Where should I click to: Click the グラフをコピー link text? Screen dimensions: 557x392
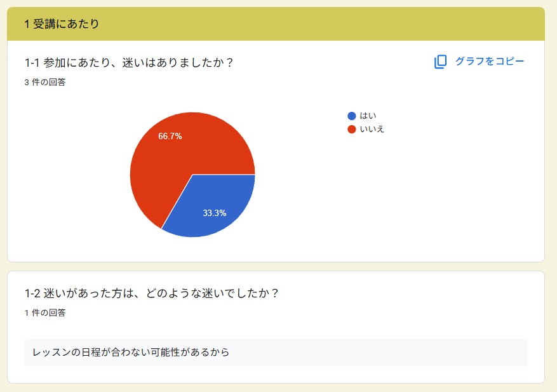pyautogui.click(x=490, y=61)
